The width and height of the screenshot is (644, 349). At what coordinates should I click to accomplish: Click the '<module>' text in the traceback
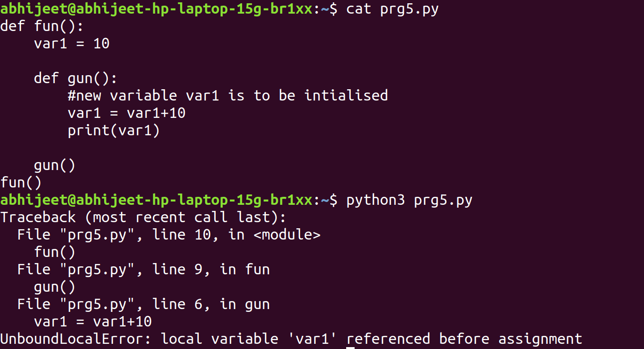pos(287,235)
